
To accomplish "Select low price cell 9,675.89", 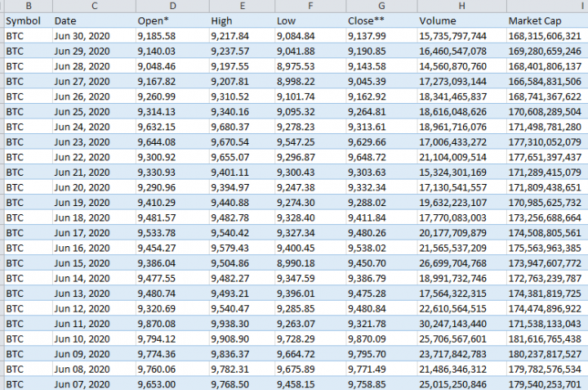I will tap(310, 369).
